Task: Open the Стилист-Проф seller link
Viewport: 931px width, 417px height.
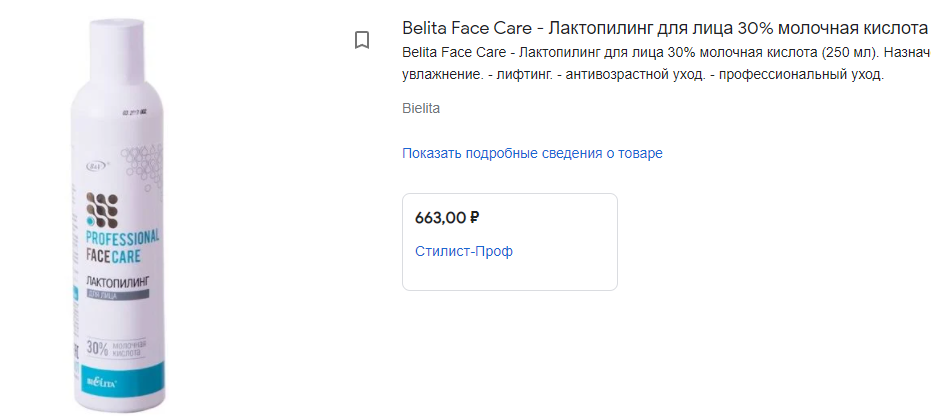Action: click(463, 251)
